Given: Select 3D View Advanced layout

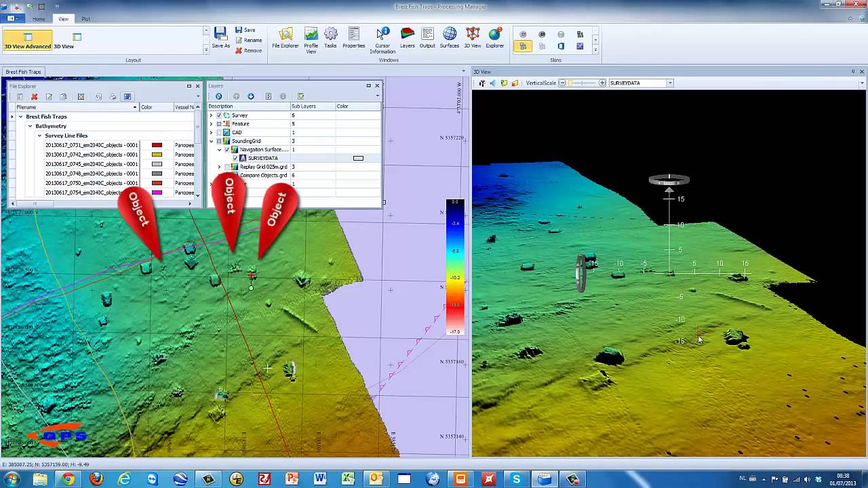Looking at the screenshot, I should point(28,40).
